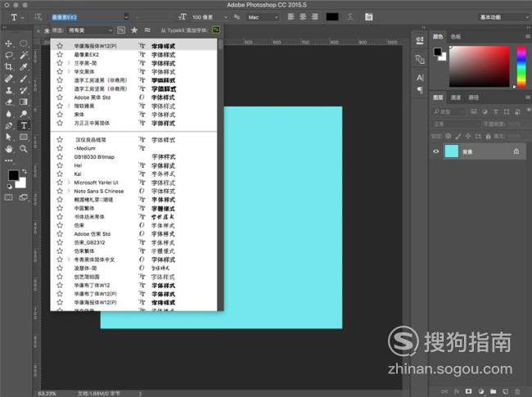The height and width of the screenshot is (397, 532).
Task: Swap foreground and background colors arrow
Action: coord(24,171)
